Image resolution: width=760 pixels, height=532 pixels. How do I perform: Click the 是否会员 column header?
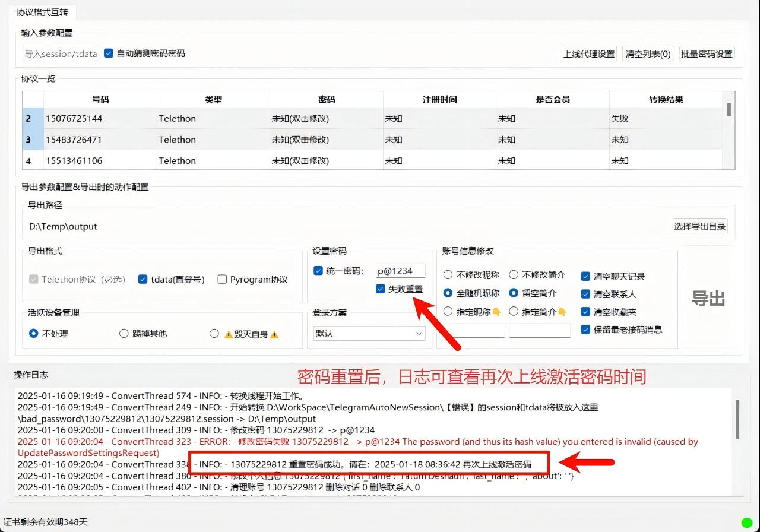[x=553, y=100]
